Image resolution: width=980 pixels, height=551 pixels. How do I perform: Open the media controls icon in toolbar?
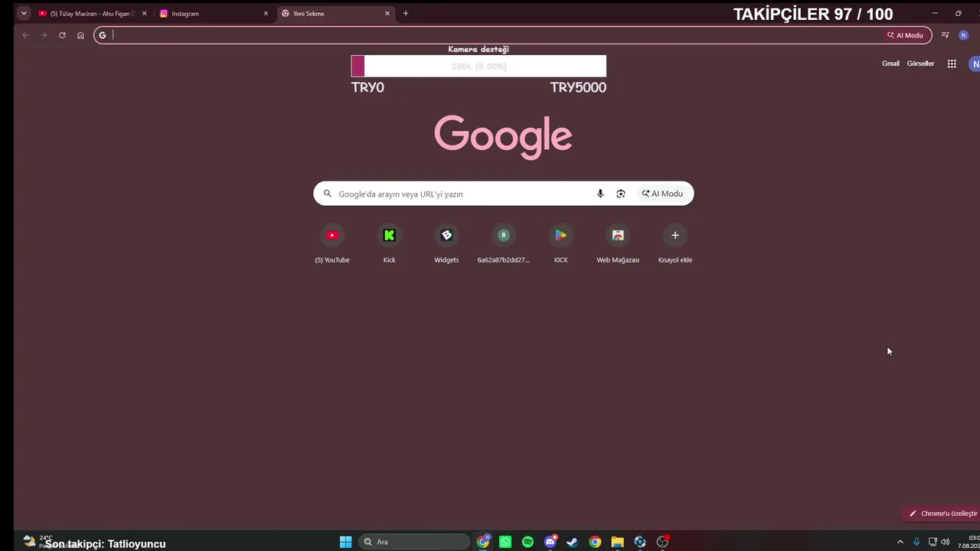pyautogui.click(x=946, y=35)
